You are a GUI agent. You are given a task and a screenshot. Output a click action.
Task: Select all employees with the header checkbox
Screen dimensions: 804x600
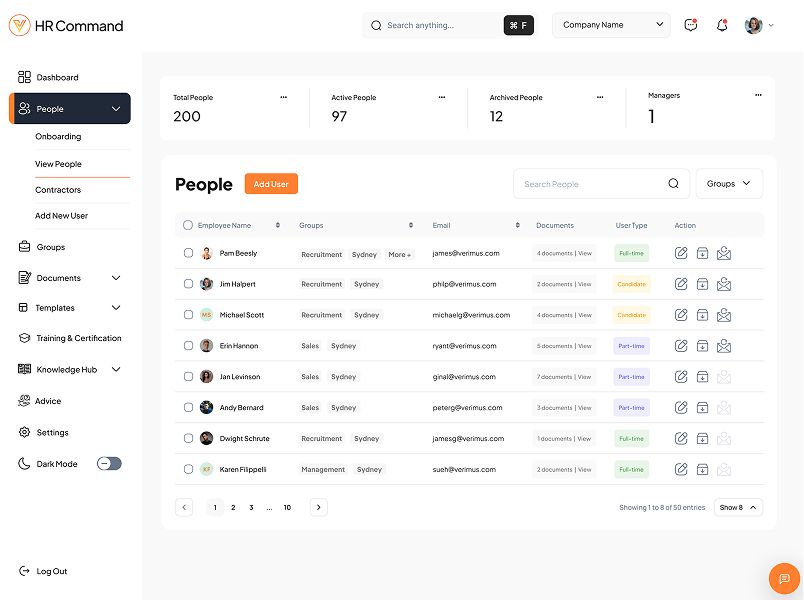tap(188, 225)
